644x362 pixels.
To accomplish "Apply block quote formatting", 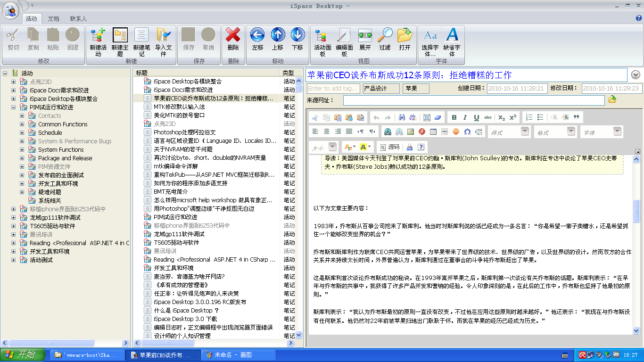I will click(576, 117).
